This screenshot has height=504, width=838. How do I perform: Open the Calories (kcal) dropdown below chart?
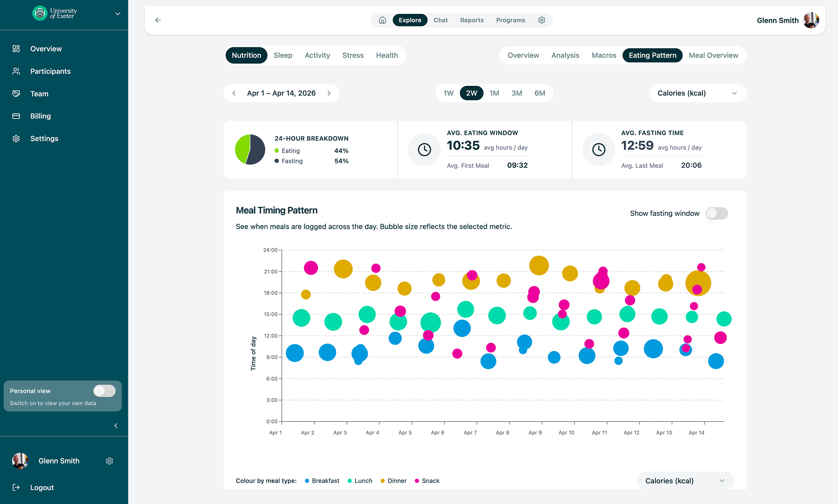pos(685,481)
